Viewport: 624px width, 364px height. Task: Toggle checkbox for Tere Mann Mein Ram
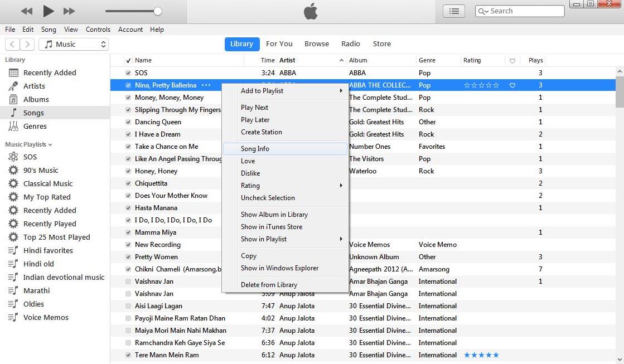tap(128, 355)
